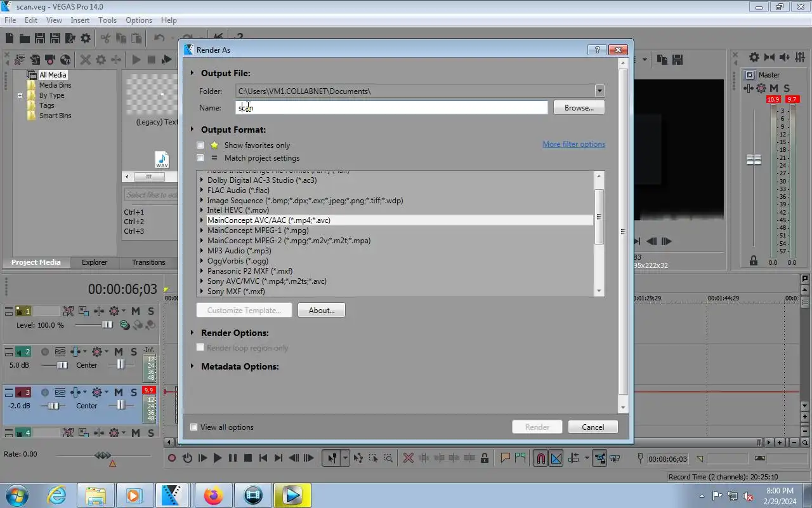This screenshot has height=508, width=812.
Task: Switch to the Transitions tab
Action: coord(148,262)
